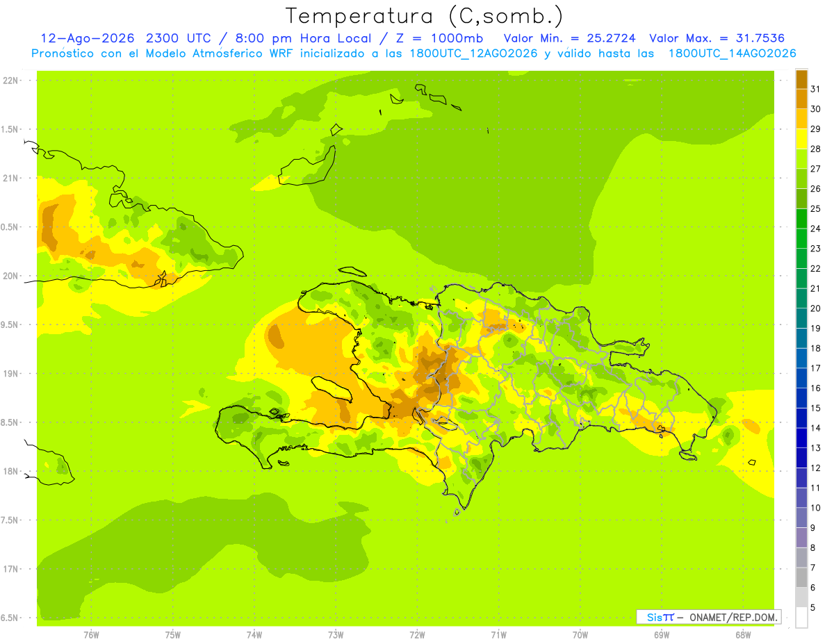The width and height of the screenshot is (834, 644).
Task: Click the legend swatch above the 31 label
Action: (x=801, y=79)
